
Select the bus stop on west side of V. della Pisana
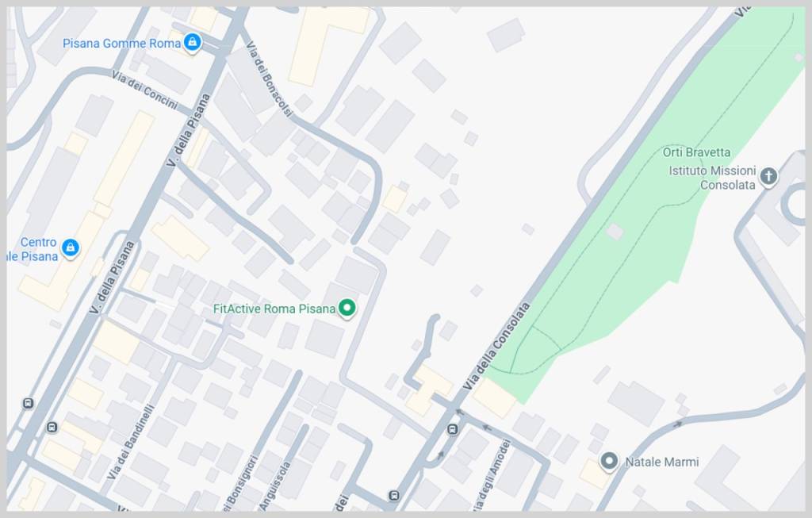pyautogui.click(x=28, y=403)
